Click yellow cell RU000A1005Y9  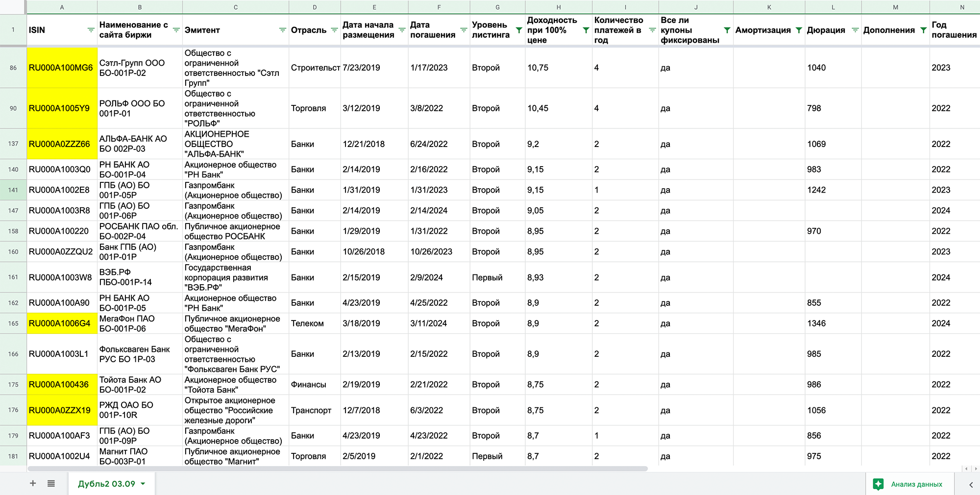[62, 108]
